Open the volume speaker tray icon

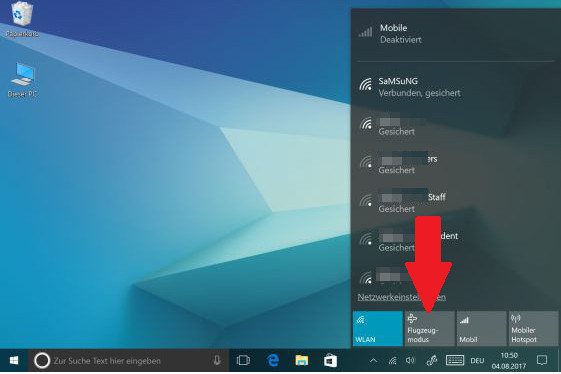pyautogui.click(x=410, y=360)
